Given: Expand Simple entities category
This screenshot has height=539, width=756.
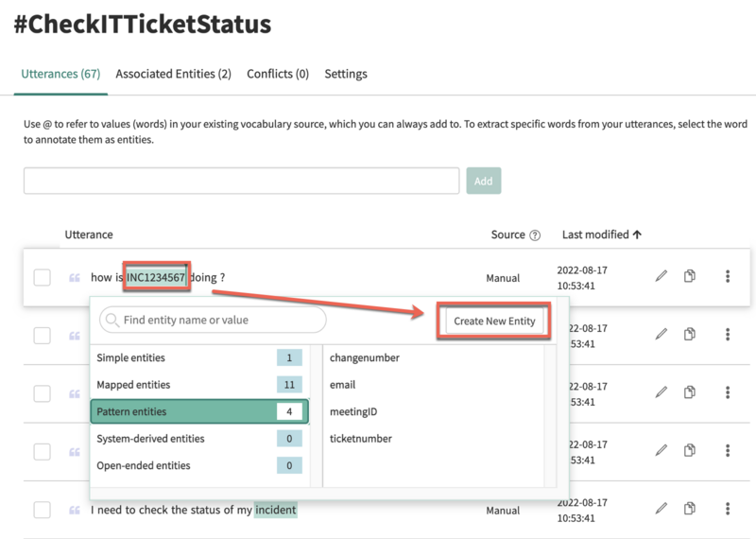Looking at the screenshot, I should 199,357.
